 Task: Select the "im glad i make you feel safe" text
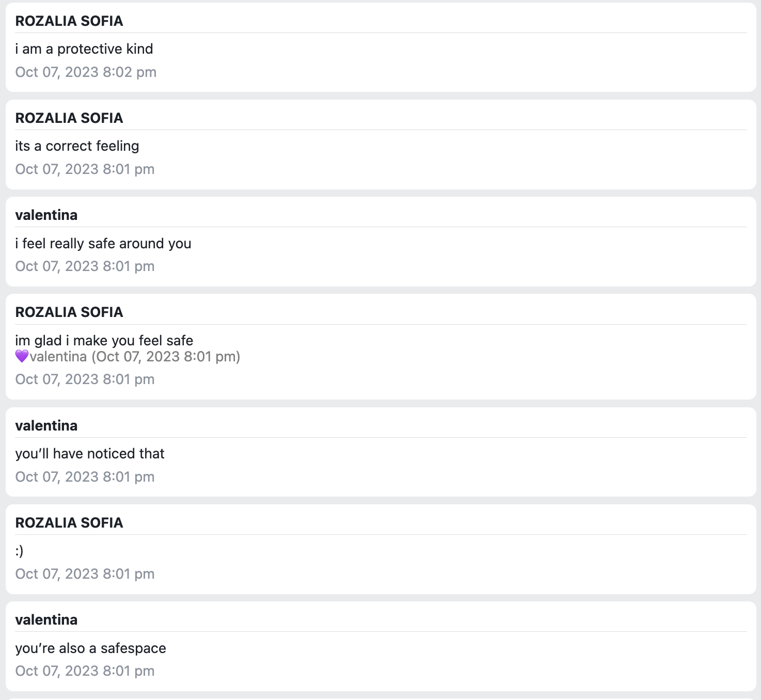pyautogui.click(x=104, y=341)
